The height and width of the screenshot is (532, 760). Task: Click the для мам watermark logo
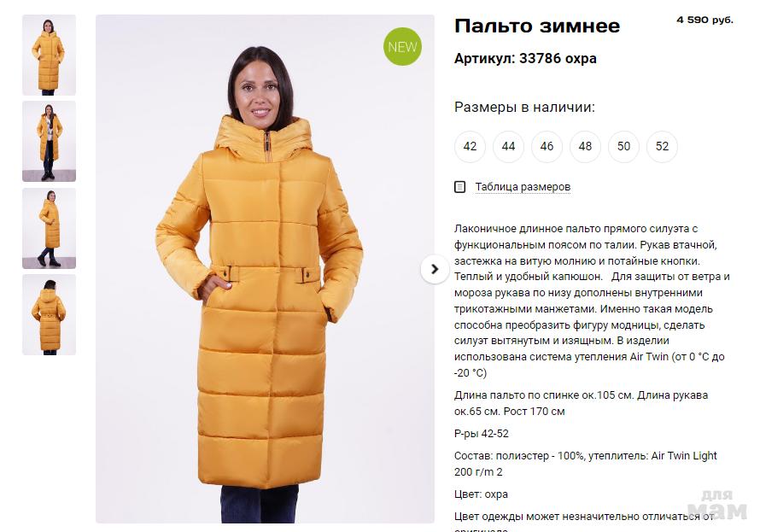point(717,505)
